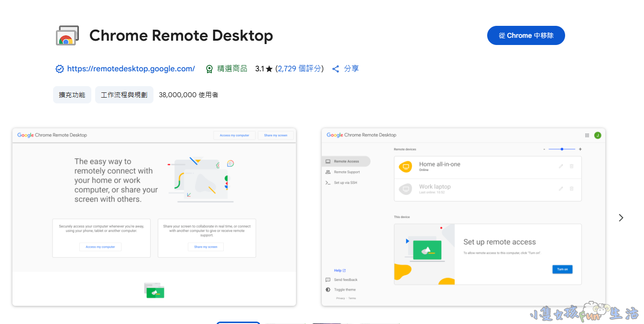The height and width of the screenshot is (324, 644).
Task: Click the Google apps grid icon
Action: pos(587,135)
